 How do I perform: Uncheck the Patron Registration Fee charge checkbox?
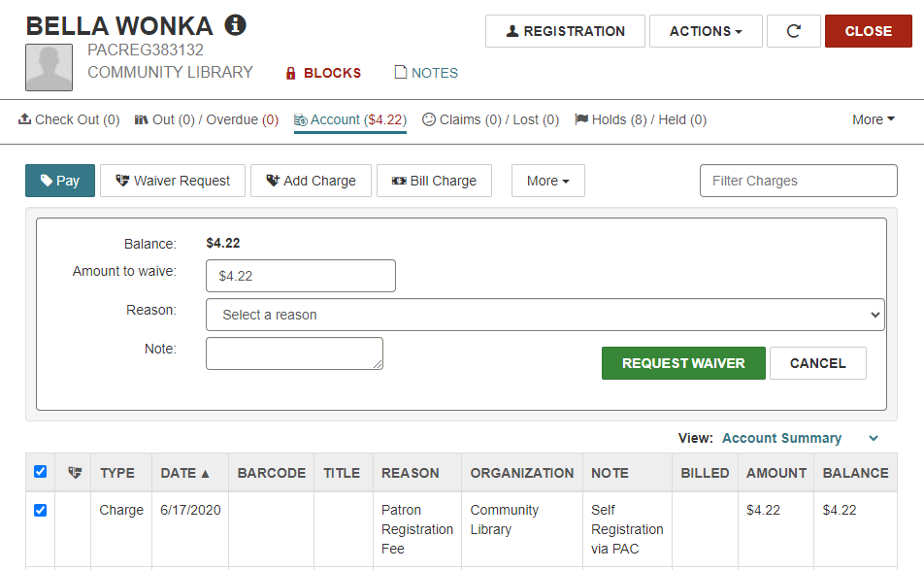[x=40, y=510]
